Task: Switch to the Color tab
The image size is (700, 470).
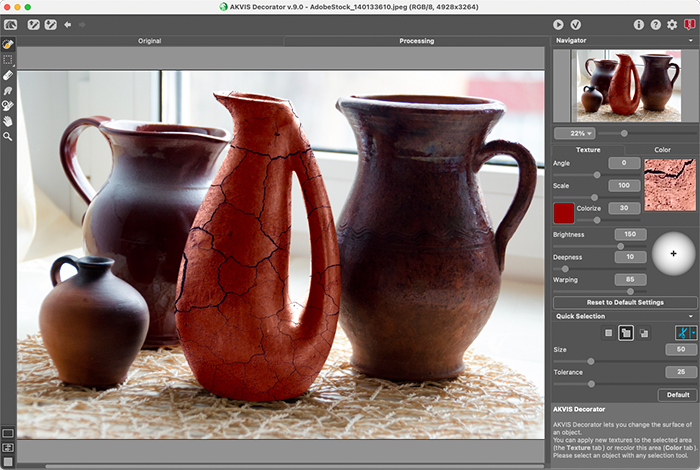Action: tap(662, 150)
